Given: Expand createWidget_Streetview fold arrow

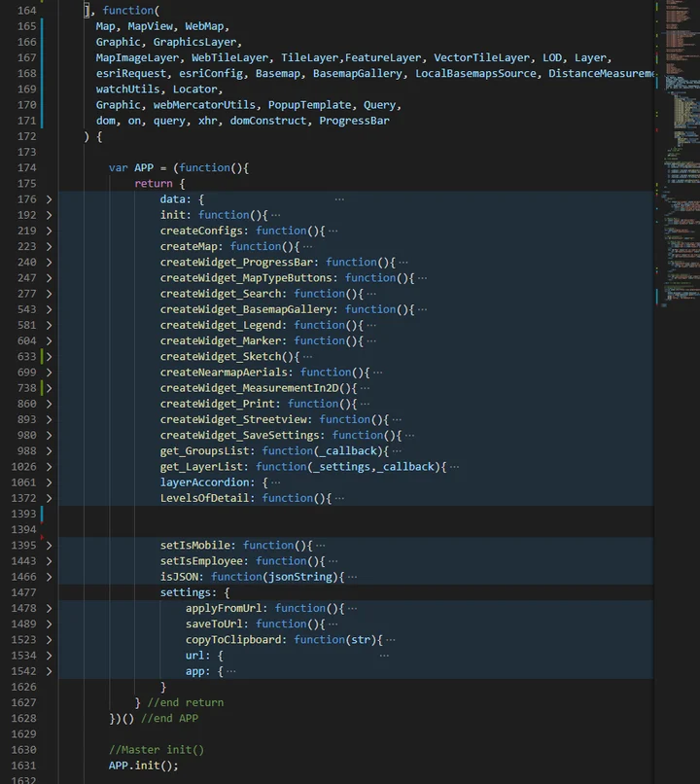Looking at the screenshot, I should pyautogui.click(x=49, y=419).
